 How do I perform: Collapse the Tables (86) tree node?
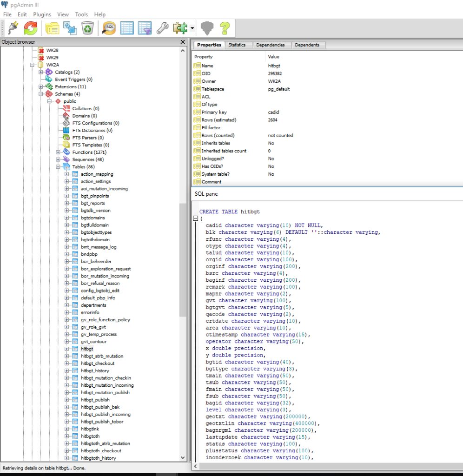58,167
